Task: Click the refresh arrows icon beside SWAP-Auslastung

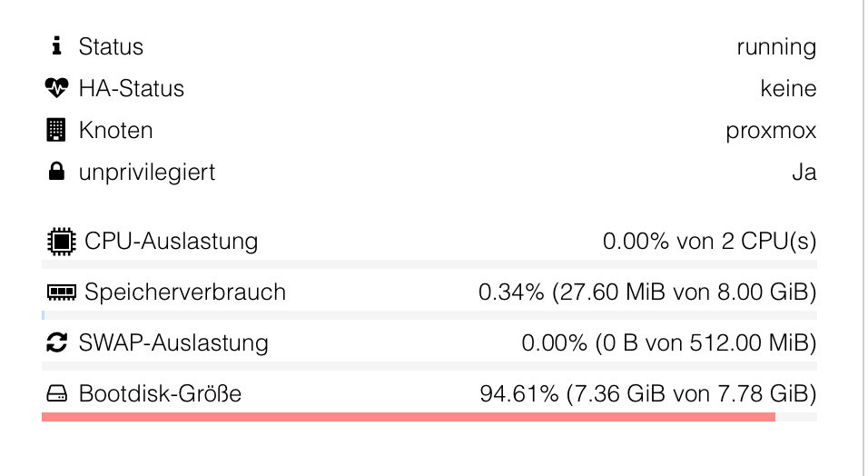Action: click(x=56, y=342)
